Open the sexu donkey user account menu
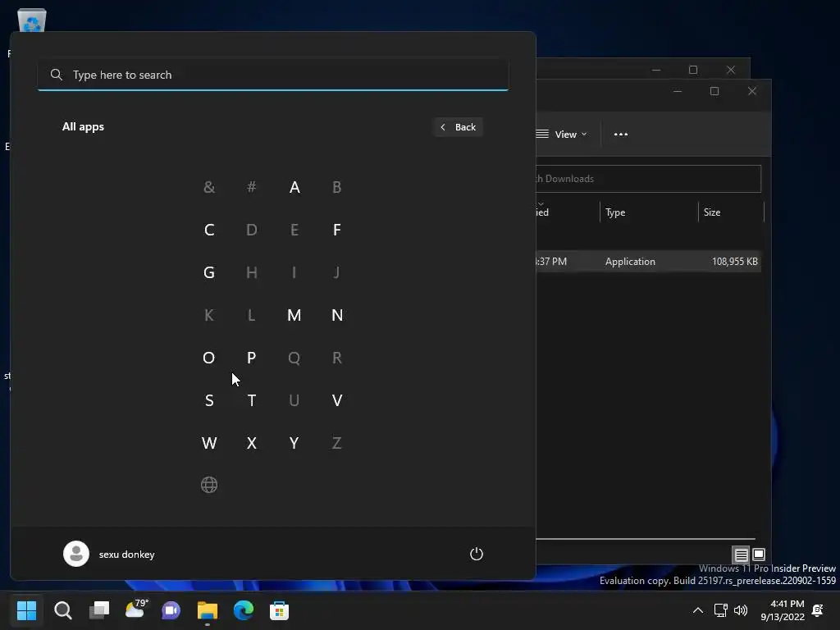This screenshot has width=840, height=630. 109,554
